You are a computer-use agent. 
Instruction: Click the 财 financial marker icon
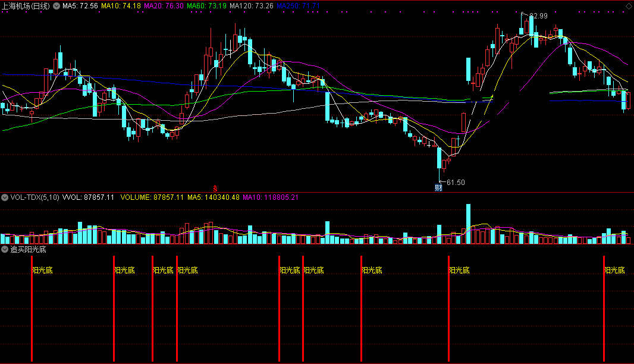pyautogui.click(x=439, y=188)
